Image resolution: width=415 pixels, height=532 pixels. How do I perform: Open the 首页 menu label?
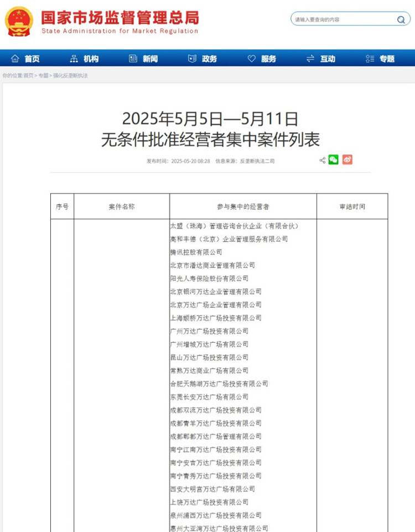pyautogui.click(x=32, y=59)
